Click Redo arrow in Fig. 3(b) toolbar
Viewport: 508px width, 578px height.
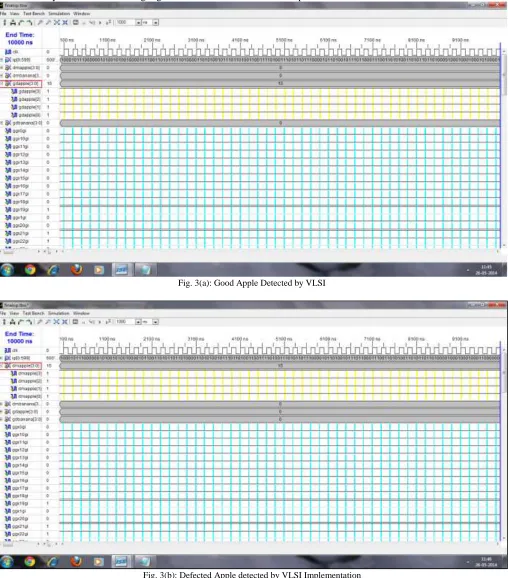pos(29,322)
